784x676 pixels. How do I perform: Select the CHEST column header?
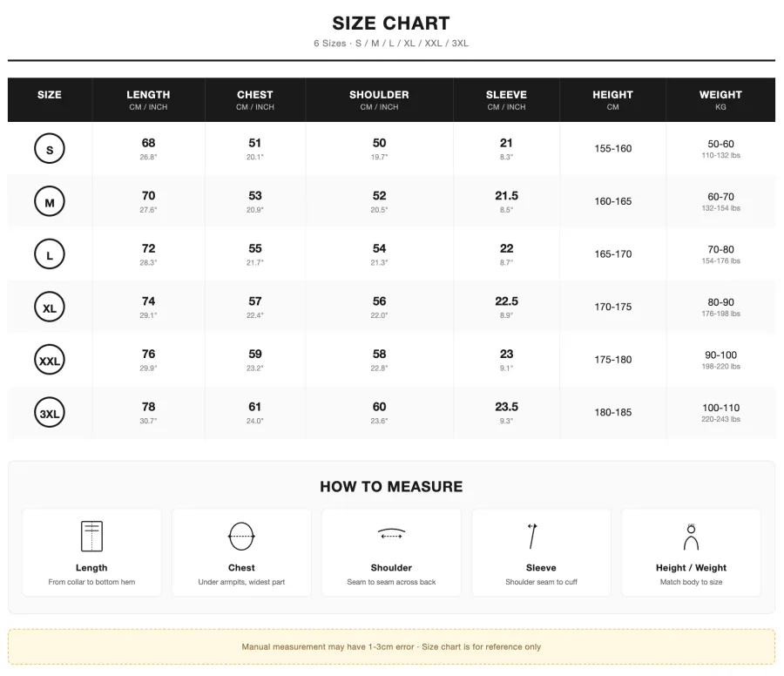[x=255, y=99]
